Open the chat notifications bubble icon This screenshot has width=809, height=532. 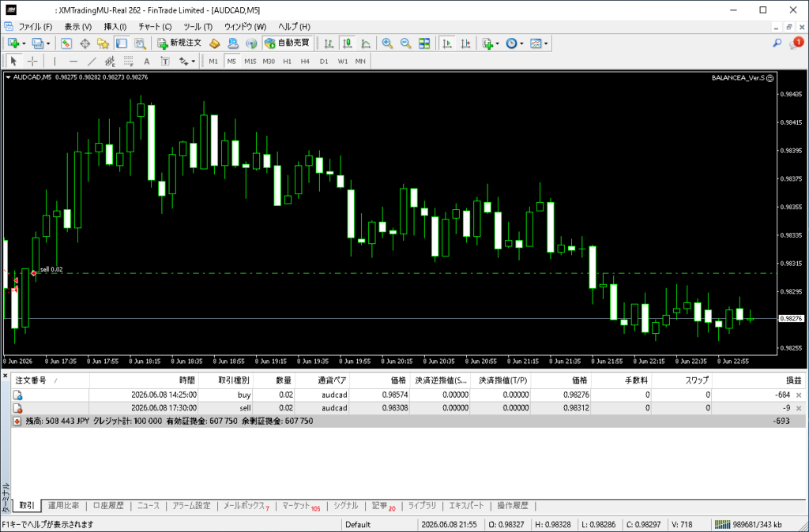[x=796, y=43]
